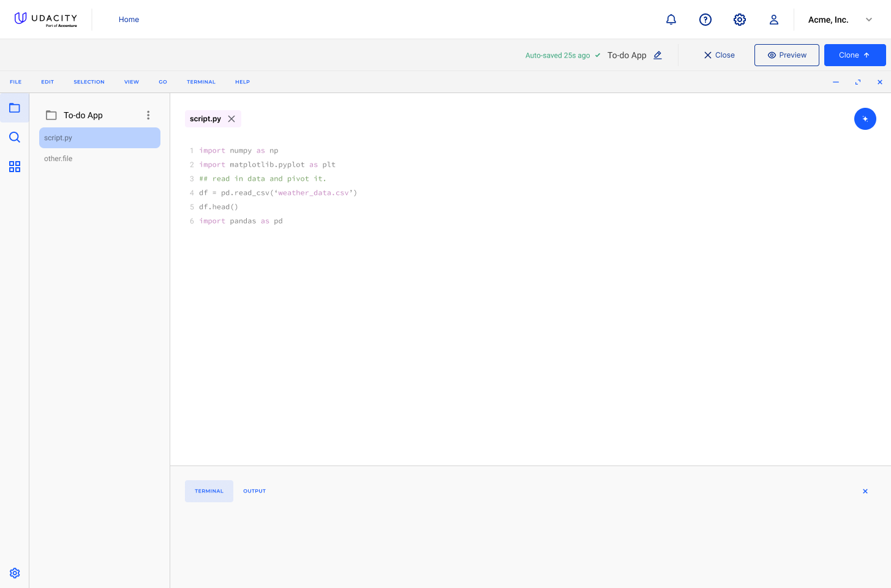Click the To-do App folder name in explorer
The height and width of the screenshot is (588, 891).
point(83,115)
